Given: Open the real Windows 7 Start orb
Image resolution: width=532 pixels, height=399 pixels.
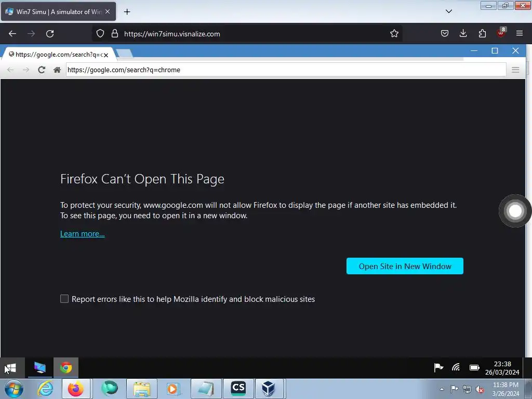Looking at the screenshot, I should [x=14, y=389].
